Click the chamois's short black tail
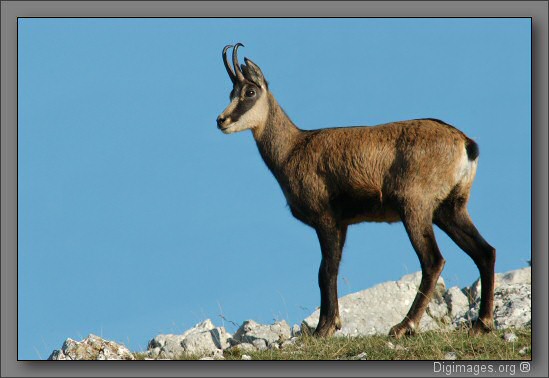 [472, 149]
